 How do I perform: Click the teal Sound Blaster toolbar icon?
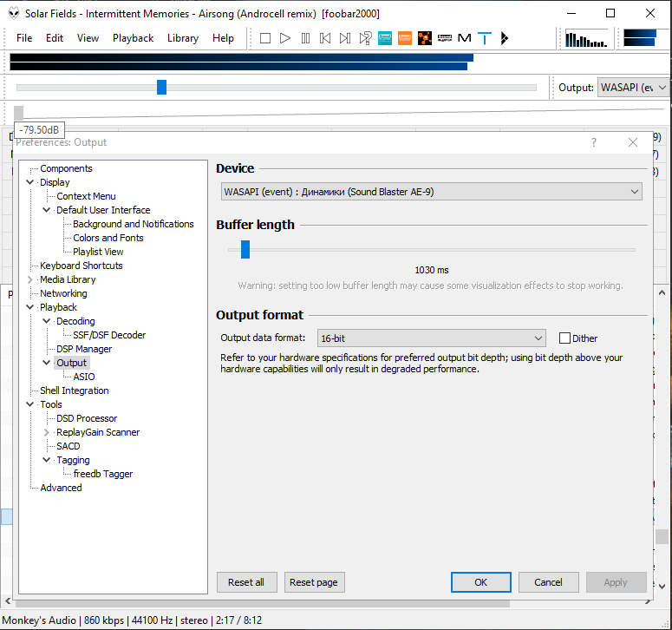[x=385, y=38]
